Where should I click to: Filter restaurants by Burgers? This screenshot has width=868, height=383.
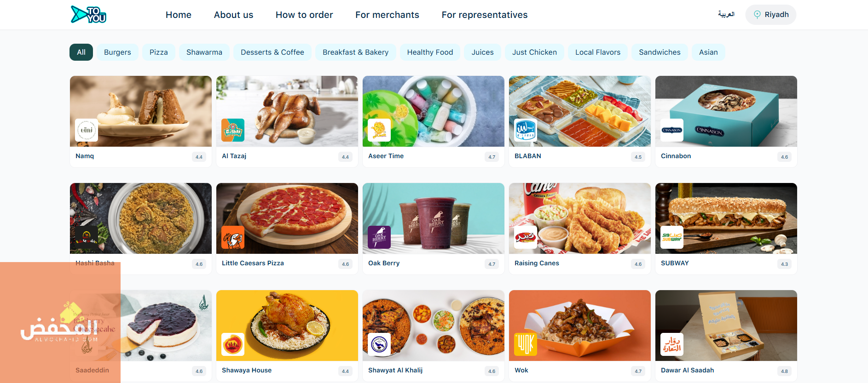117,52
